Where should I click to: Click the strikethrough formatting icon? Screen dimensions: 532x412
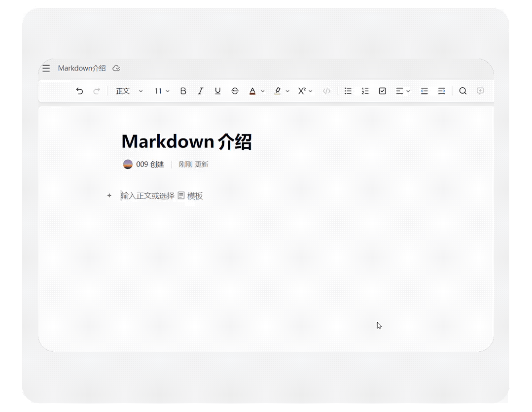click(235, 91)
